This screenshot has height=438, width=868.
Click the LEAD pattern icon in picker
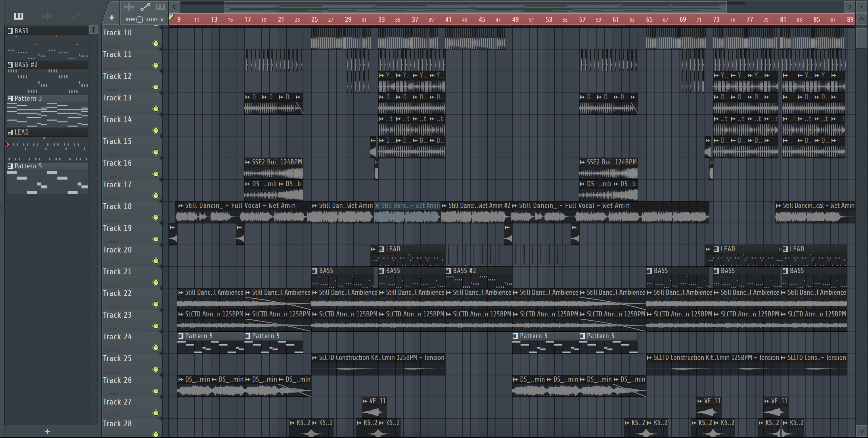[x=10, y=132]
